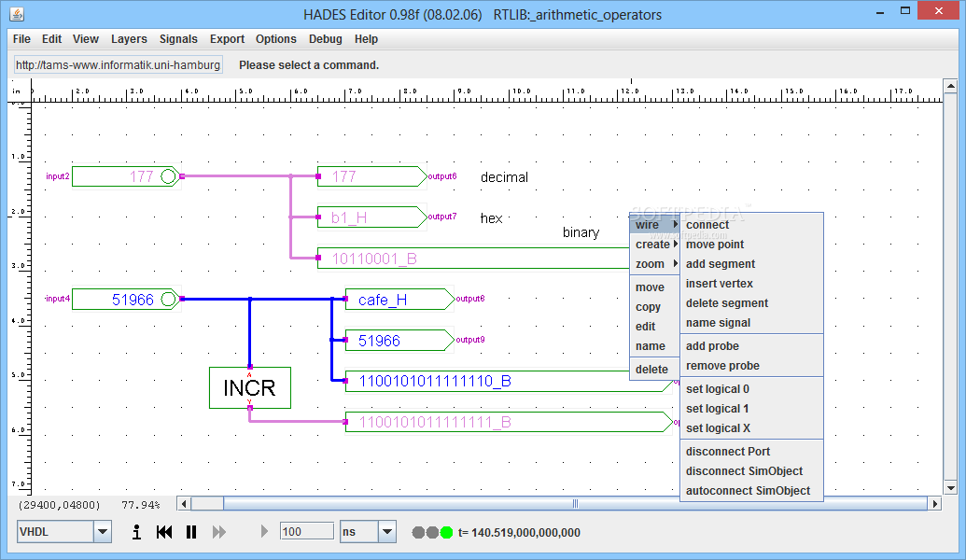The width and height of the screenshot is (966, 560).
Task: Click the binary text label
Action: 581,232
